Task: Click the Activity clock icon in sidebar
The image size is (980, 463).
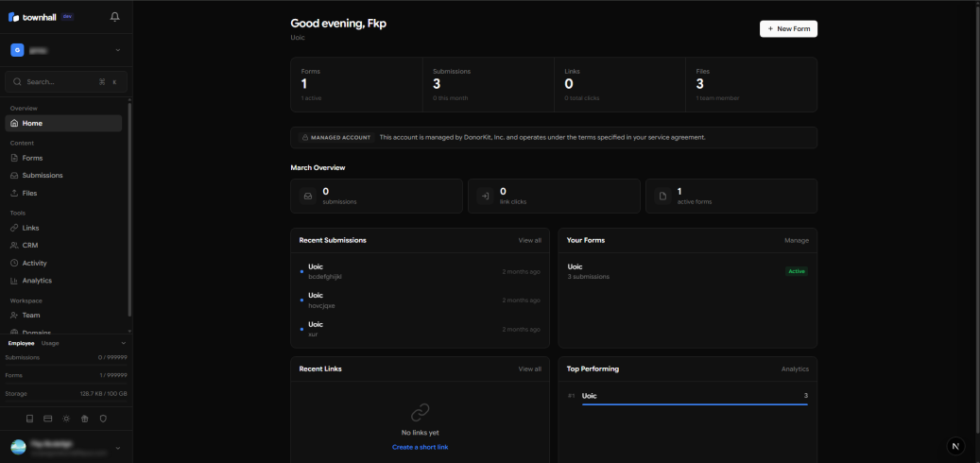Action: (14, 263)
